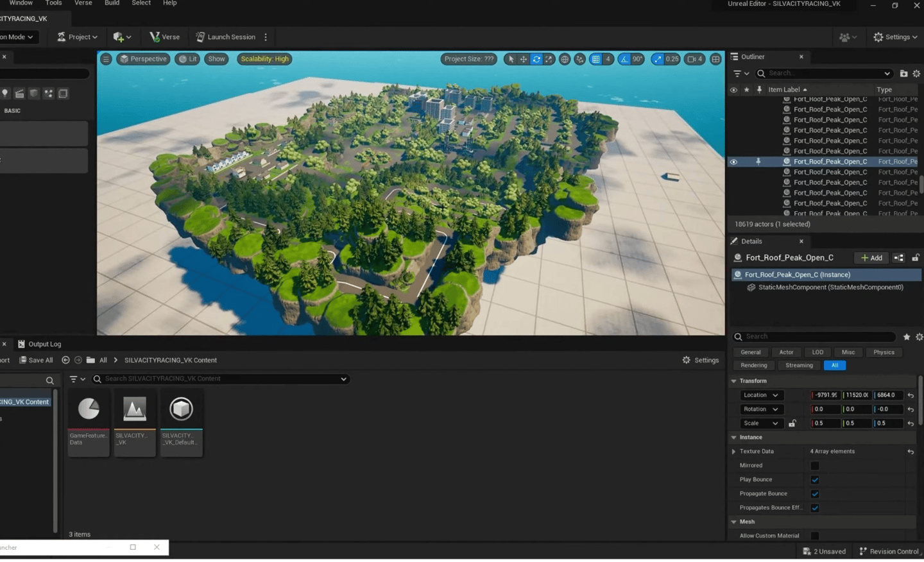
Task: Click Save All in Content Browser
Action: 36,361
